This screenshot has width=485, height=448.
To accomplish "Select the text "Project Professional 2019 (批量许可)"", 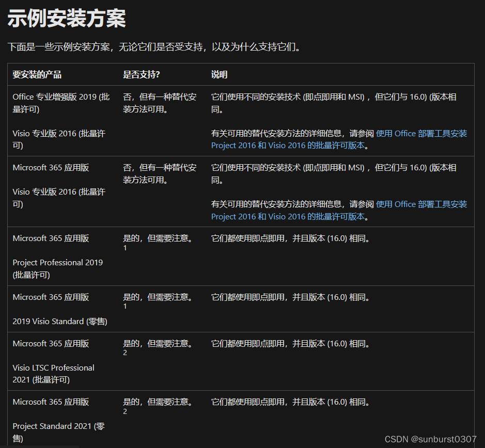I will tap(57, 269).
